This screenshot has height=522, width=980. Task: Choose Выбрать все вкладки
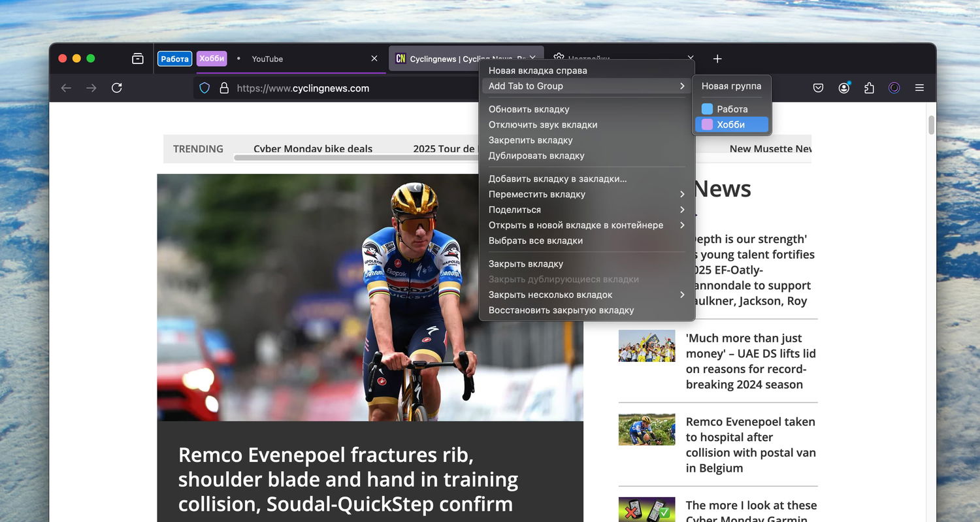tap(587, 240)
